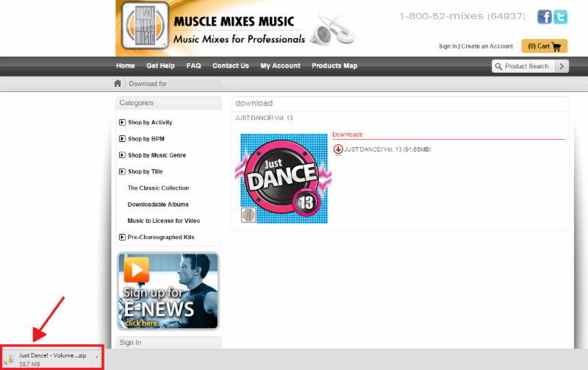
Task: Expand Pre-Choreographed Kits arrow
Action: (122, 237)
